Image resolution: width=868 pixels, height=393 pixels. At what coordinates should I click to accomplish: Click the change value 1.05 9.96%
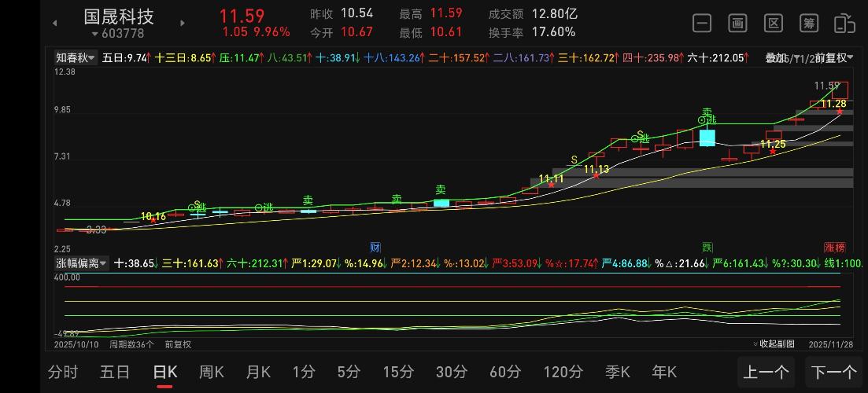(x=256, y=32)
